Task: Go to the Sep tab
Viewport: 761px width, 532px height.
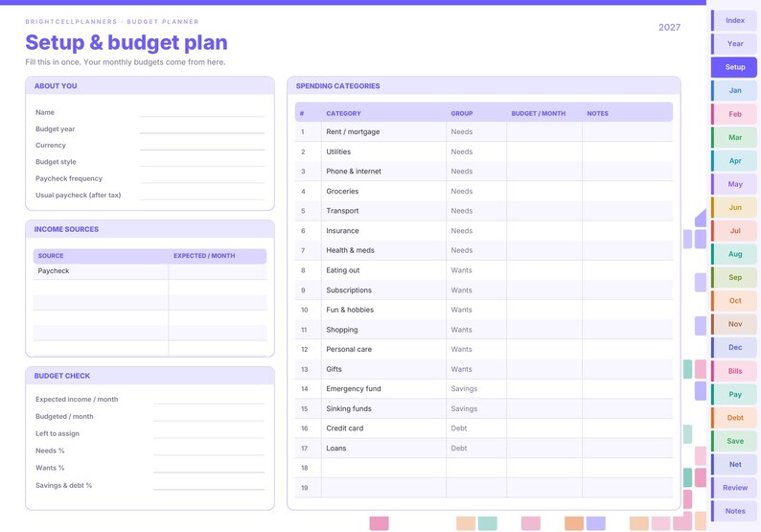Action: (x=734, y=277)
